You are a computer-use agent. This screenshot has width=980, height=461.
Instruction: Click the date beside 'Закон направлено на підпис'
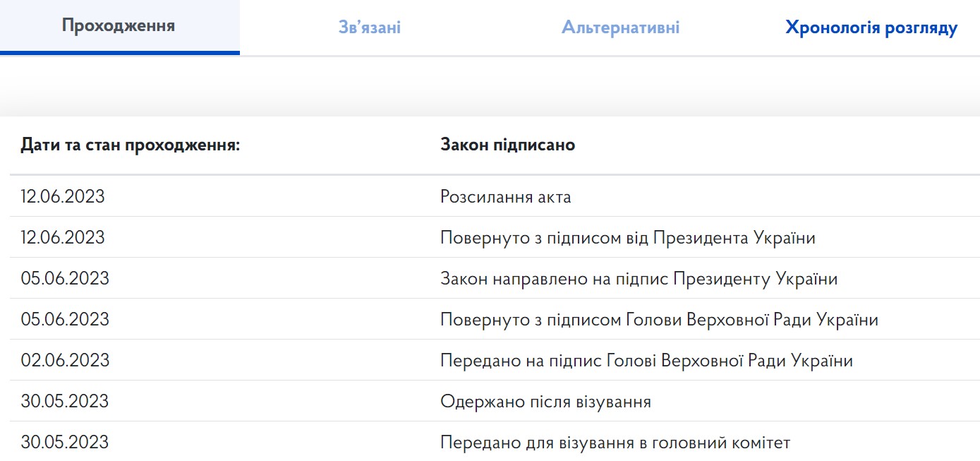pos(65,279)
